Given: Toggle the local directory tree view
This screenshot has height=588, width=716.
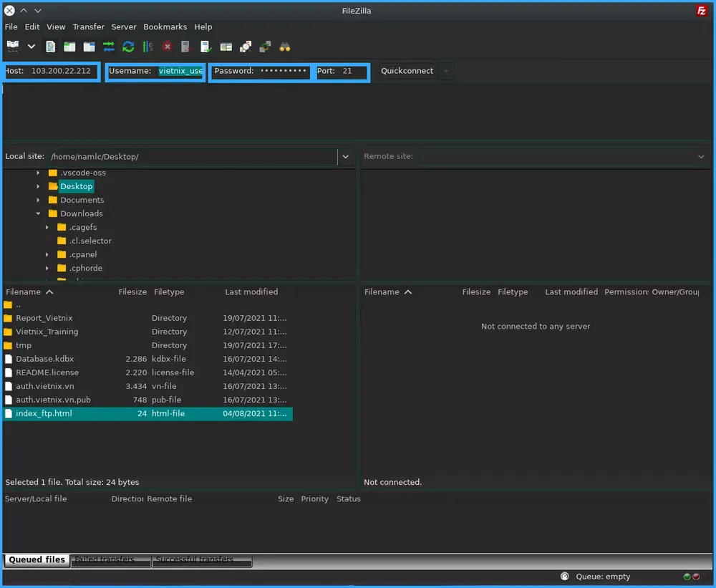Looking at the screenshot, I should (x=69, y=47).
